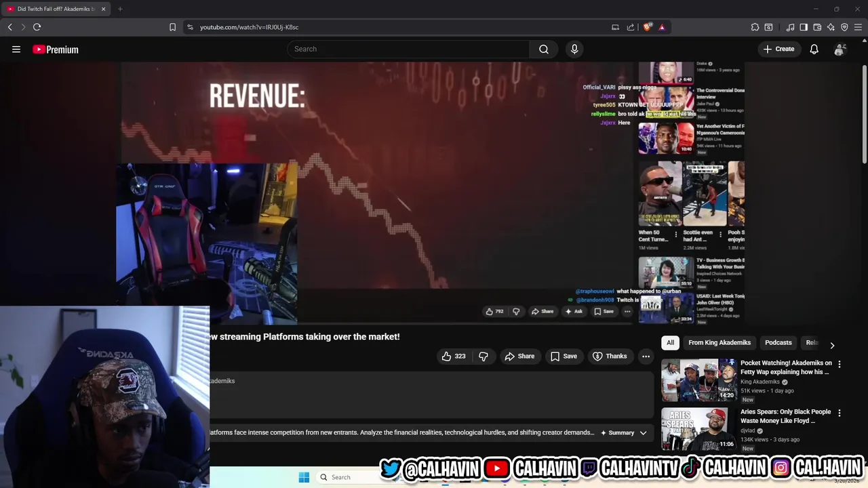Dislike the embedded video beside 792
This screenshot has width=868, height=488.
pos(516,312)
